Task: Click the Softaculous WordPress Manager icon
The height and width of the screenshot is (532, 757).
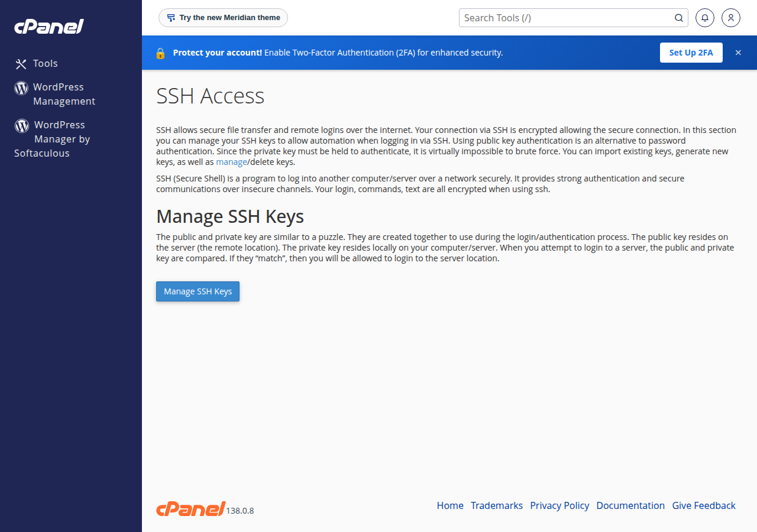Action: pos(22,125)
